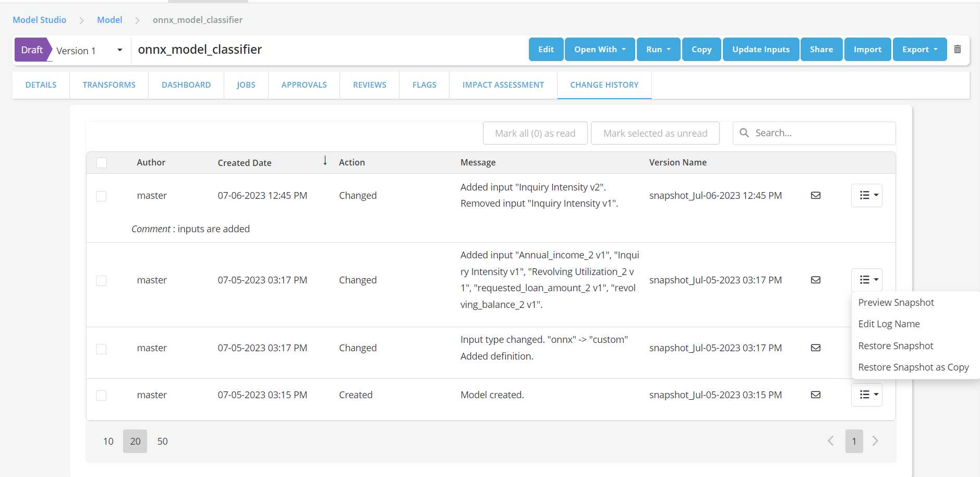980x477 pixels.
Task: Open list actions menu for Model created row
Action: pyautogui.click(x=866, y=395)
